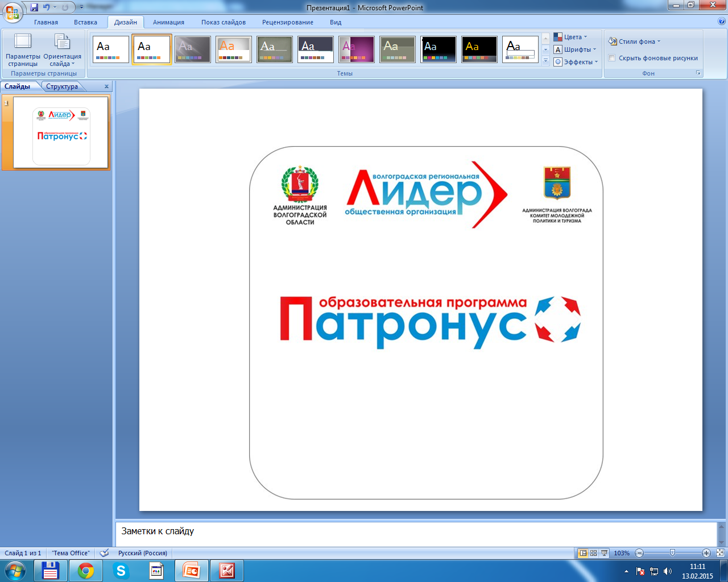Show hidden tray icons arrow

point(626,571)
